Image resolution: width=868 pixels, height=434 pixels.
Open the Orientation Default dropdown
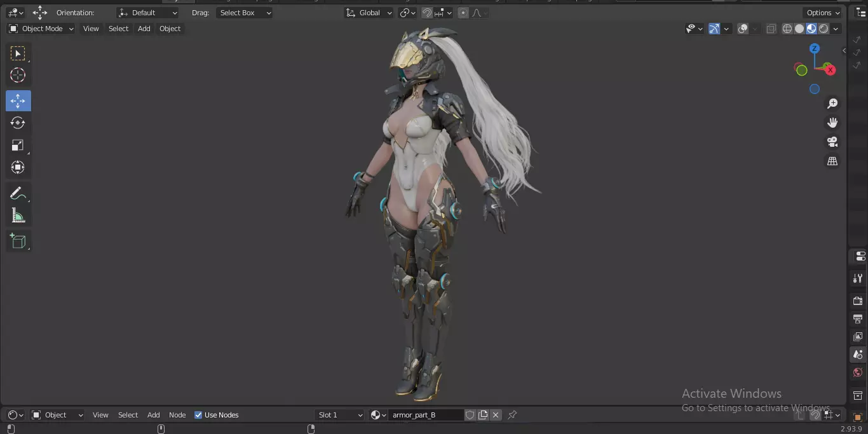[148, 13]
